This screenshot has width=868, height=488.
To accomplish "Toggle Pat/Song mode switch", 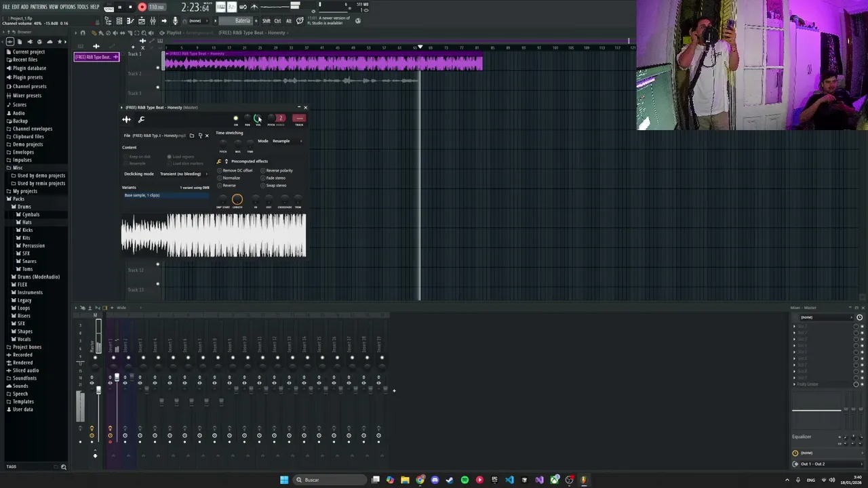I will [108, 7].
